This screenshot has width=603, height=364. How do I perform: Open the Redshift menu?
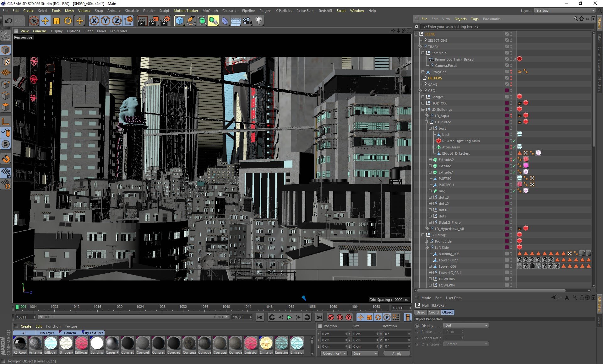click(x=325, y=11)
